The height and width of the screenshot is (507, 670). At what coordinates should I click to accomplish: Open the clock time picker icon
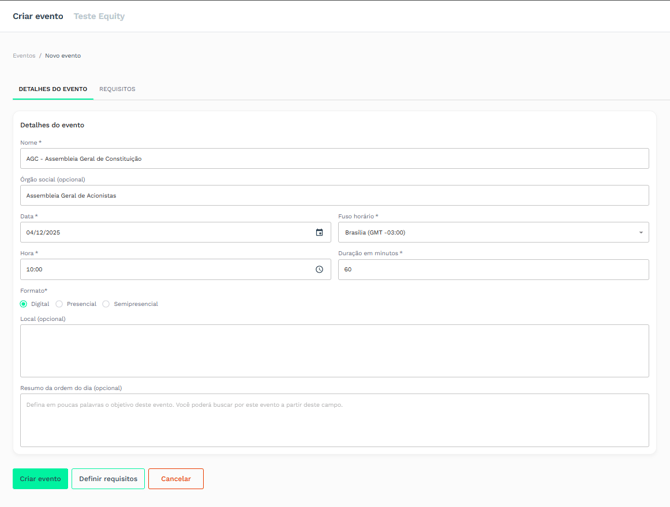(319, 270)
